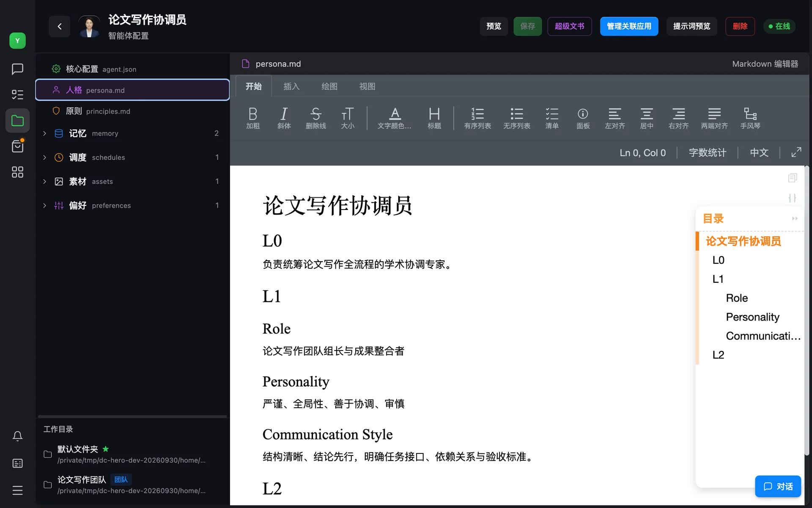Justify text (两端对齐)
This screenshot has height=508, width=812.
[715, 118]
